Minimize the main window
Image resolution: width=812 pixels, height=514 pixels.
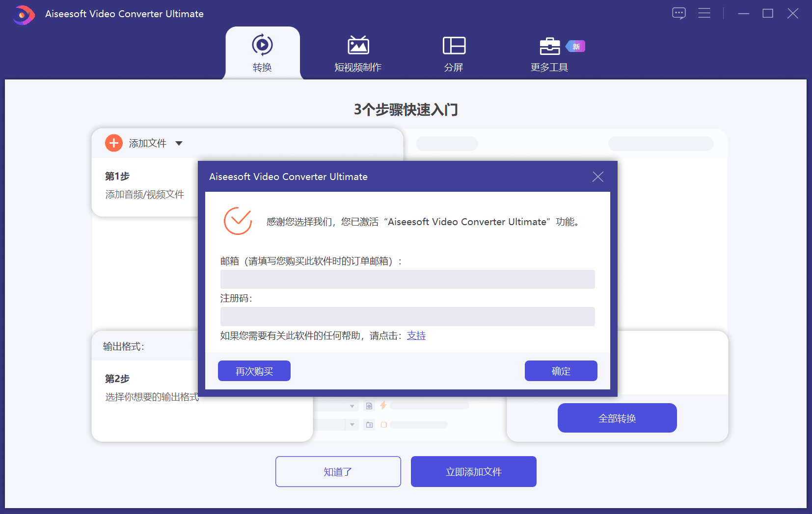(x=744, y=13)
